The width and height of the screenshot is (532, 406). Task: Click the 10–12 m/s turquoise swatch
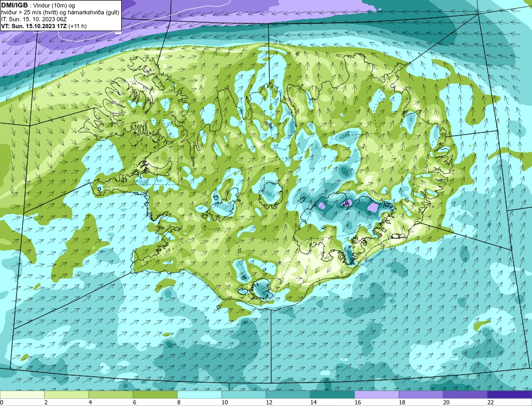click(244, 394)
